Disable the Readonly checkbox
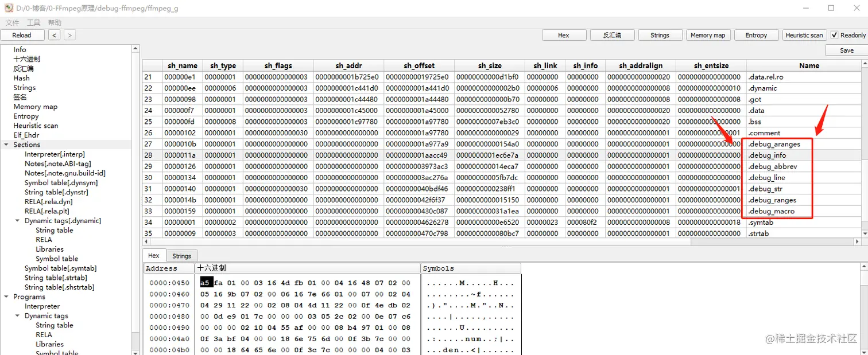The image size is (868, 355). [x=835, y=35]
